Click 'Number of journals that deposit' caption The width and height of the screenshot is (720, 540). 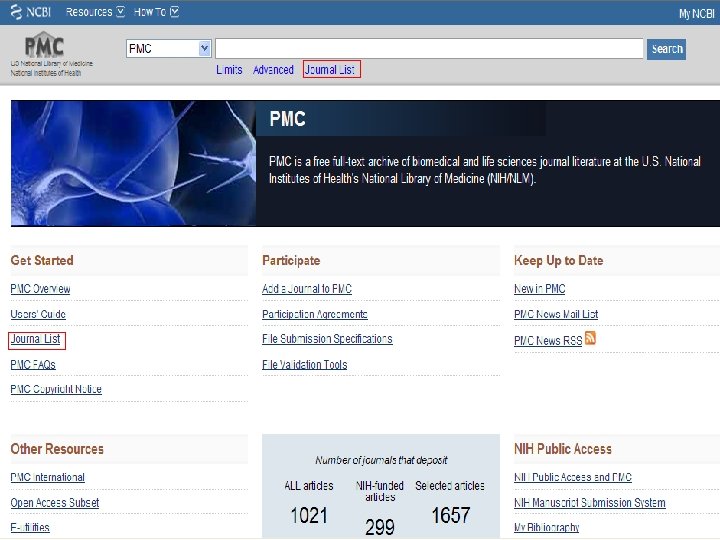pyautogui.click(x=381, y=460)
